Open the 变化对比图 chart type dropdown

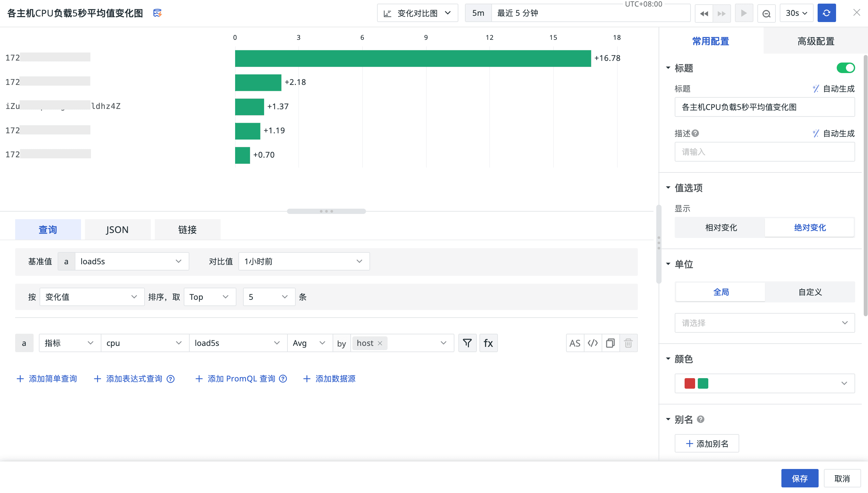point(417,13)
